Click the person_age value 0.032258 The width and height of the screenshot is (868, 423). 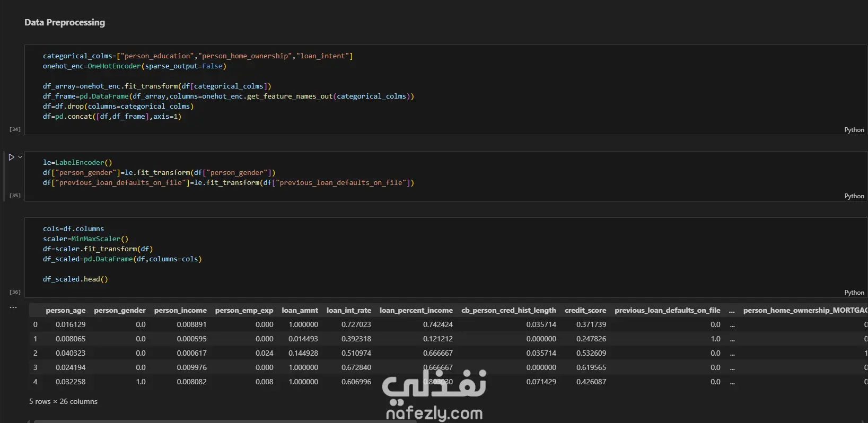coord(71,382)
